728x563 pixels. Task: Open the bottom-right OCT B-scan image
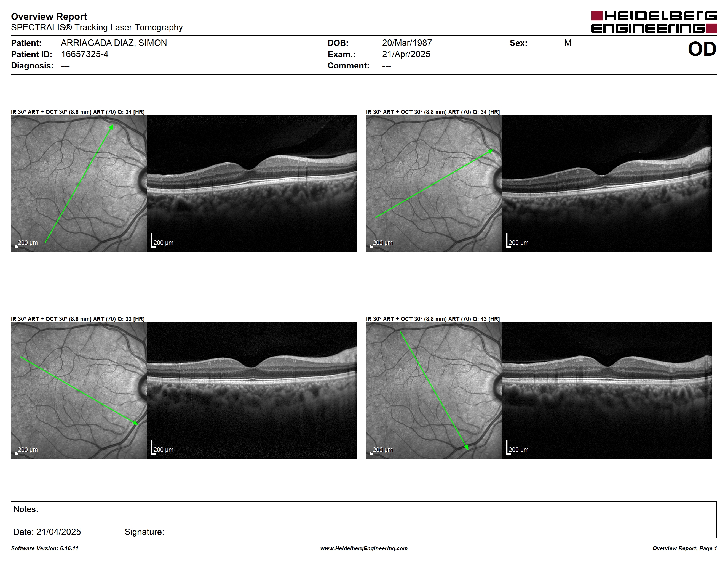(x=607, y=390)
